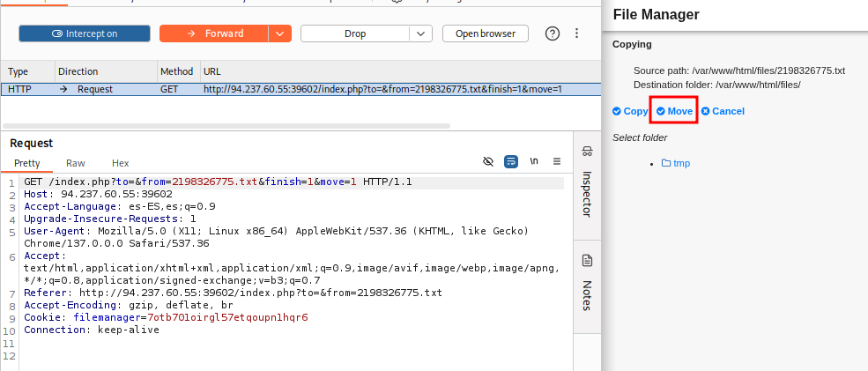The image size is (868, 371).
Task: Switch to the Raw tab
Action: pyautogui.click(x=76, y=163)
